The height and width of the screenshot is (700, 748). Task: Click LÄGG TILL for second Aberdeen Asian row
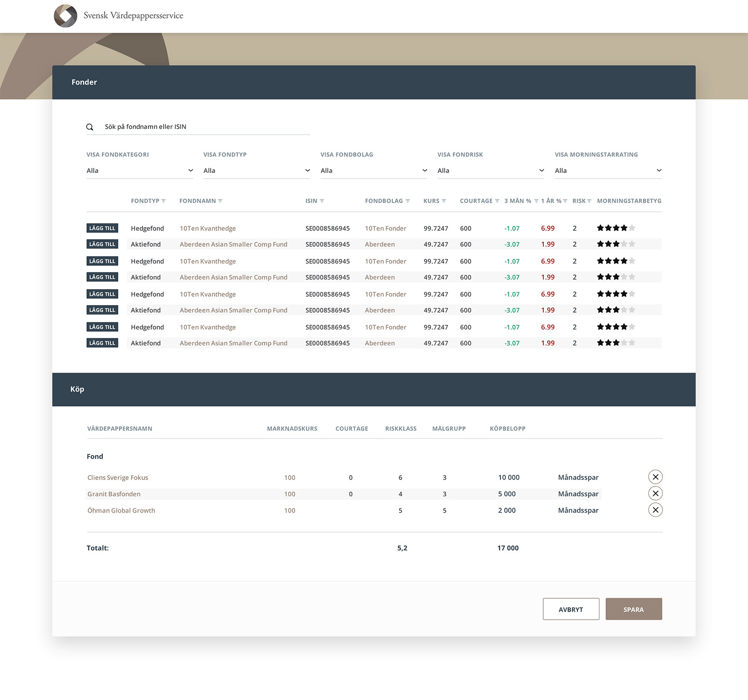(102, 277)
